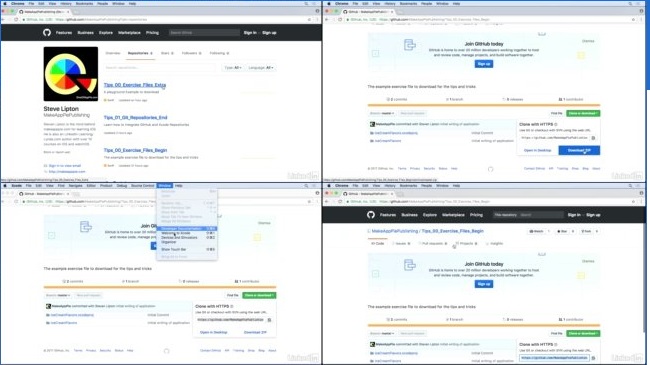Open the Tips_00_Exercise_Files_Extra repository link
The image size is (650, 365).
pos(135,85)
